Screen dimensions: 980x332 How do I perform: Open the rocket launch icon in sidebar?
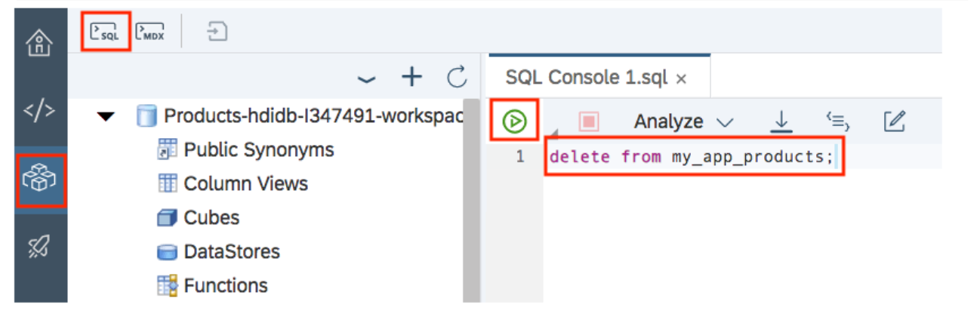[x=40, y=246]
